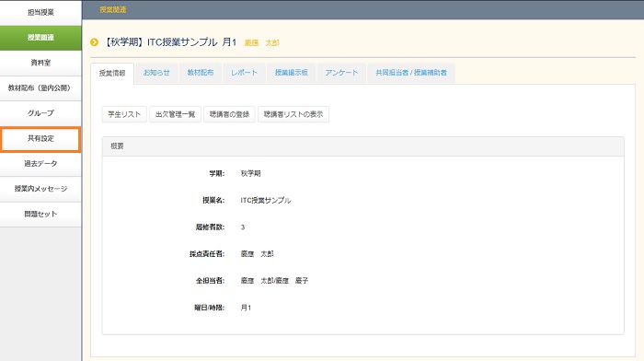Select the highlighted 共有設定 sidebar item
The height and width of the screenshot is (361, 644).
pos(40,139)
